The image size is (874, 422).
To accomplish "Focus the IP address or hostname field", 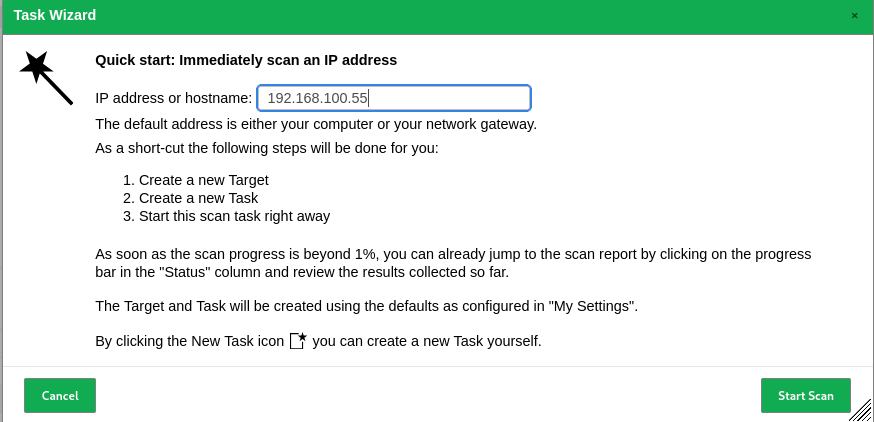I will point(394,98).
